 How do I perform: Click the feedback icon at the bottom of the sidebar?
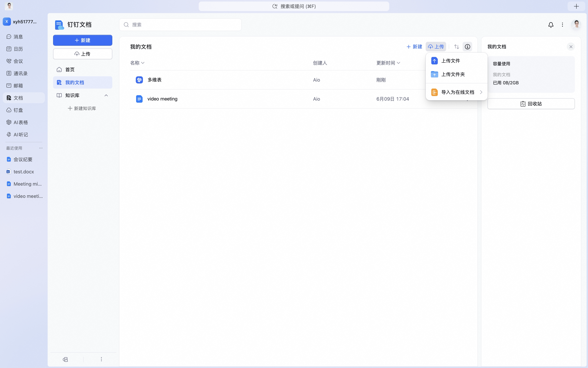tap(65, 359)
